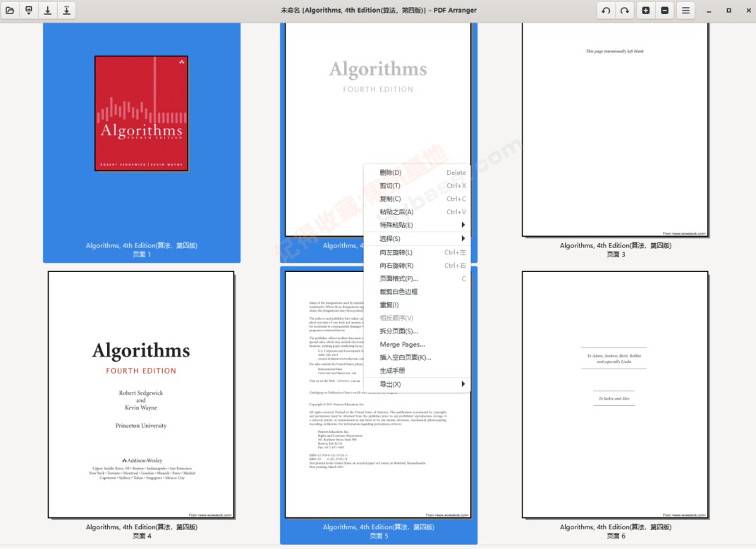Image resolution: width=756 pixels, height=549 pixels.
Task: Open 页面格式(P)... dialog
Action: pyautogui.click(x=417, y=278)
